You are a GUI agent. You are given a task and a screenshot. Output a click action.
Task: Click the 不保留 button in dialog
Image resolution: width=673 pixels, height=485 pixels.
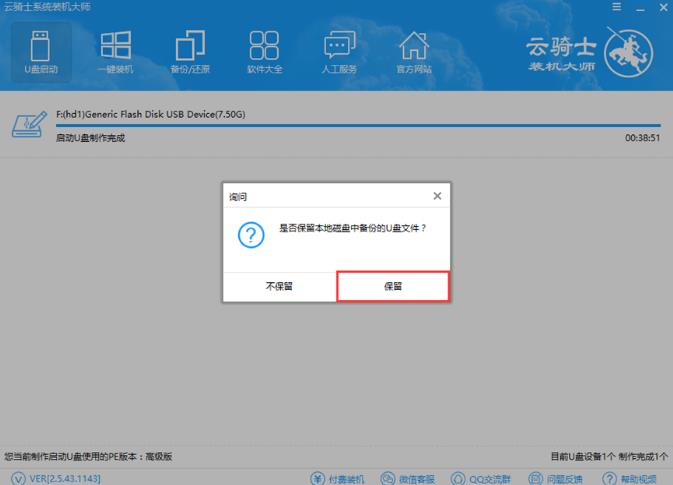(x=279, y=286)
